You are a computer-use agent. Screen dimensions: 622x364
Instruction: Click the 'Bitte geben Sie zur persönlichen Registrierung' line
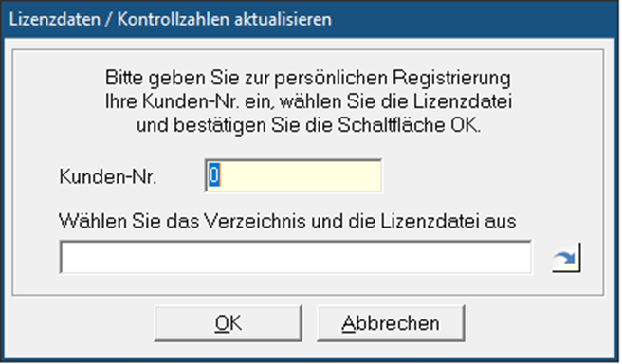coord(308,78)
